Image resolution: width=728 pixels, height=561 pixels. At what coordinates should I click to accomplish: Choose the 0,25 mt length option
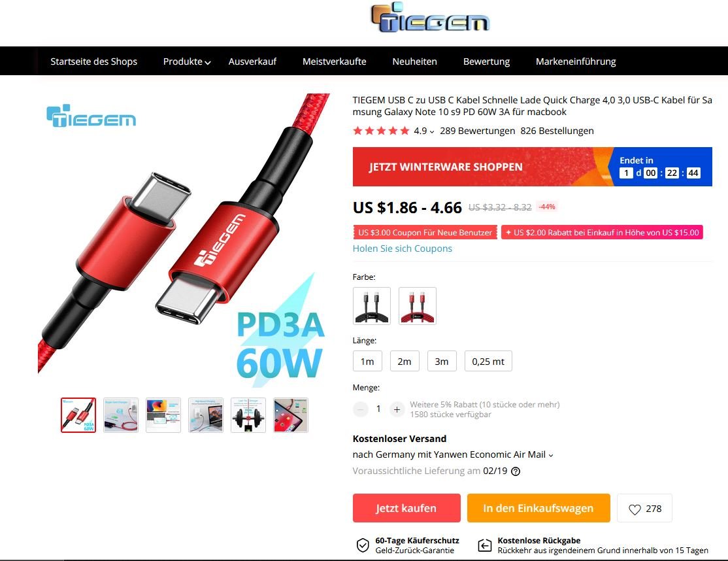[x=488, y=362]
